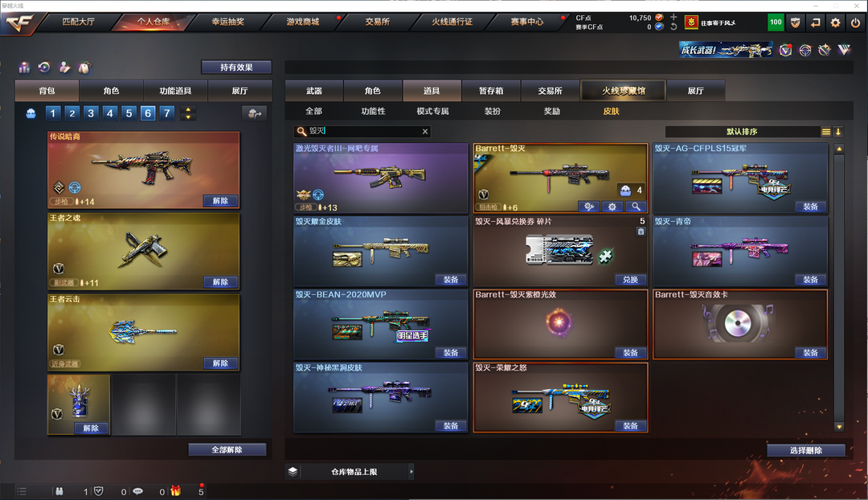Switch to the 火线珍藏馆 warehouse tab
The height and width of the screenshot is (500, 868).
tap(624, 91)
